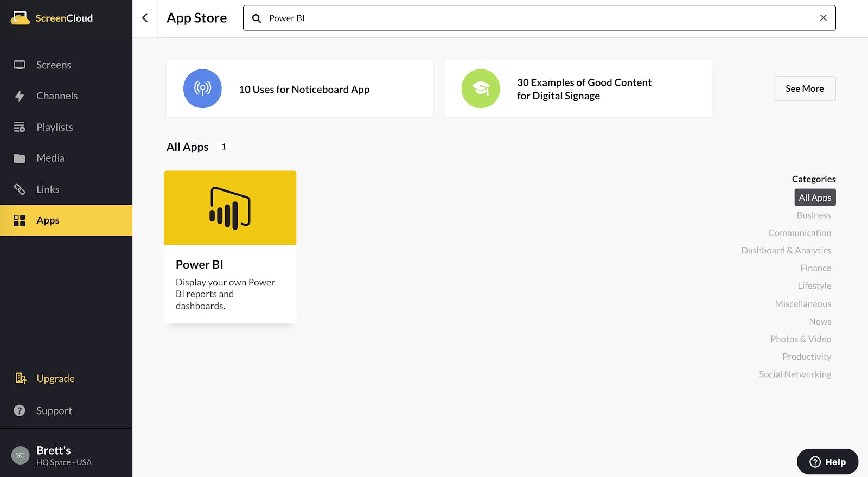This screenshot has height=477, width=868.
Task: Click the ScreenCloud logo icon
Action: point(20,18)
